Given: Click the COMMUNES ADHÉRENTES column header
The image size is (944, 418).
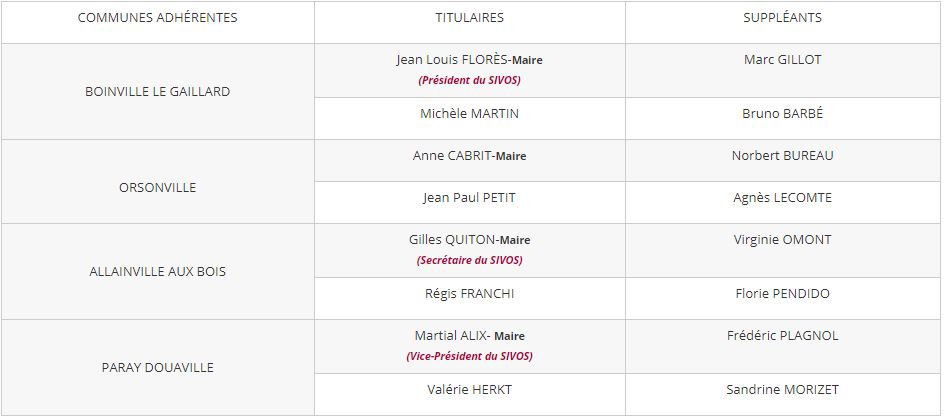Looking at the screenshot, I should [157, 18].
